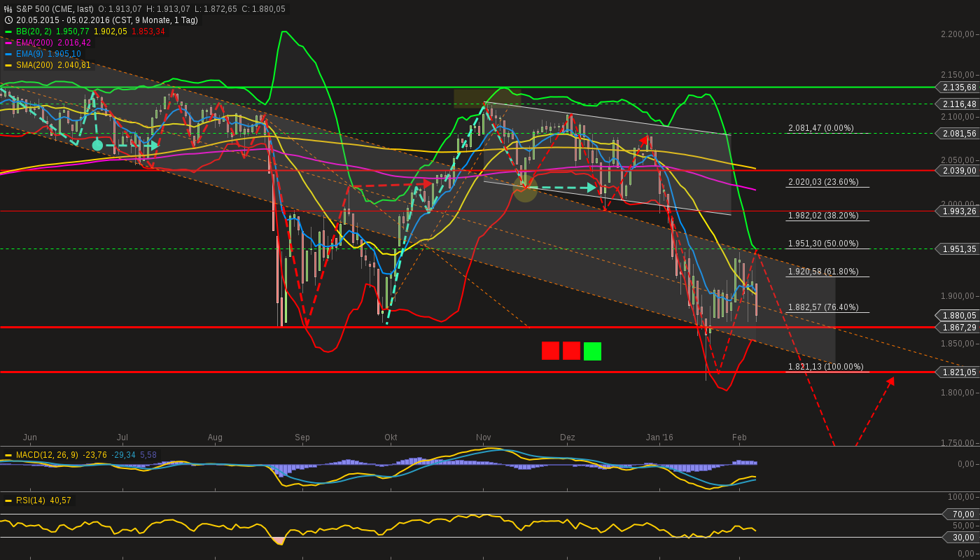
Task: Click the 1.880,05 last price tag on axis
Action: [x=957, y=316]
